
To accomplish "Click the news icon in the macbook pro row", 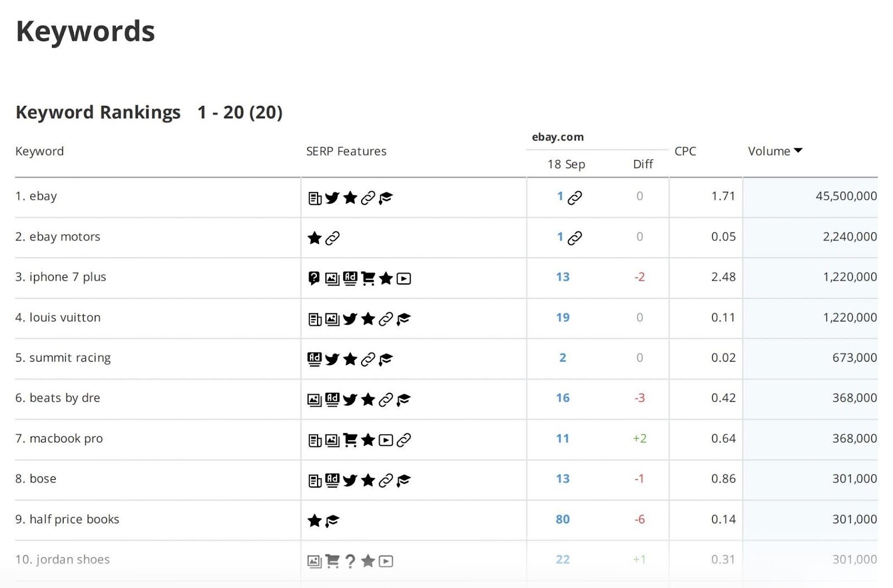I will pyautogui.click(x=315, y=440).
